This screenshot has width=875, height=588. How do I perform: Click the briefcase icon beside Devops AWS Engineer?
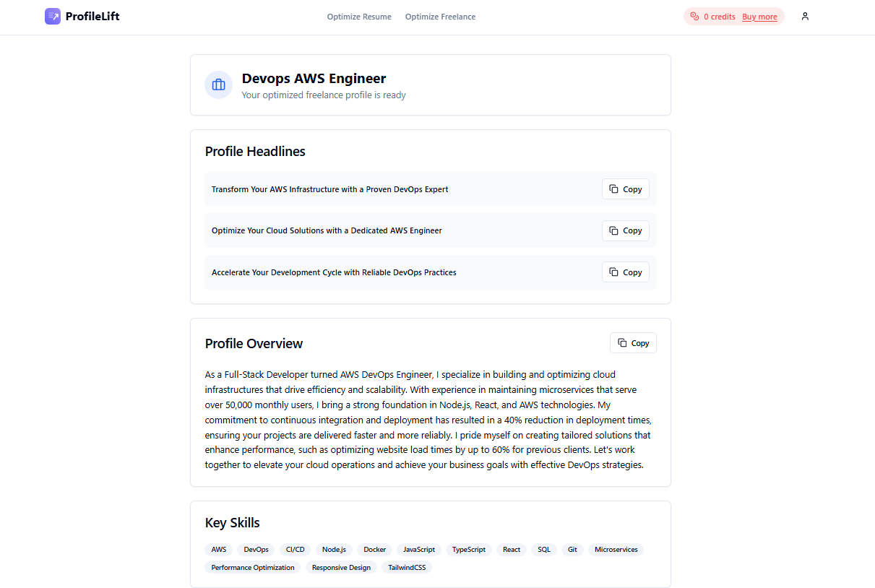(x=218, y=85)
